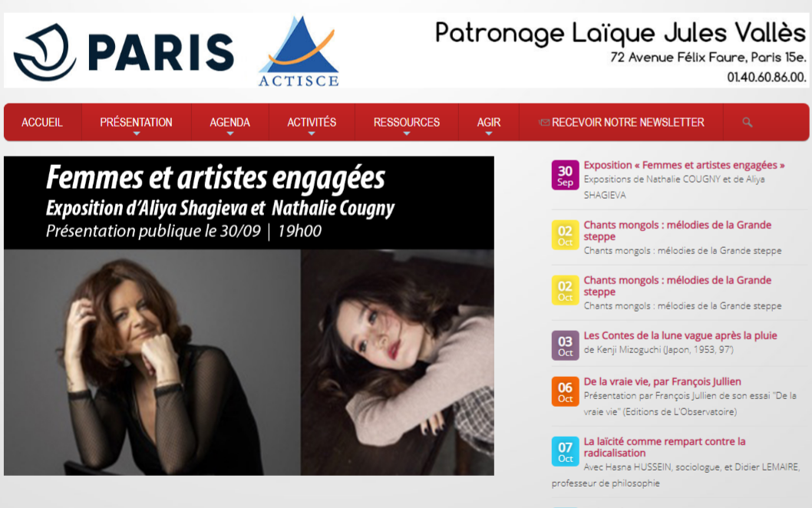
Task: Click the Femmes et artistes engagées banner image
Action: [x=249, y=316]
